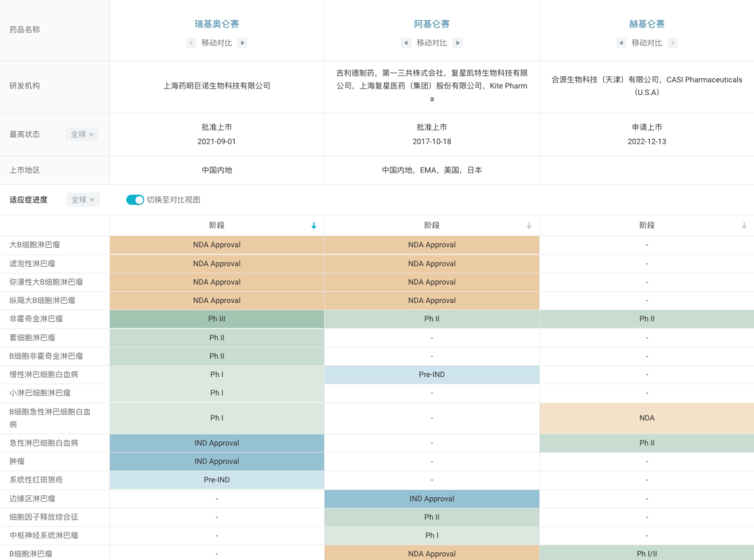Select B细胞急性淋巴细胞白血病 row label

(50, 418)
